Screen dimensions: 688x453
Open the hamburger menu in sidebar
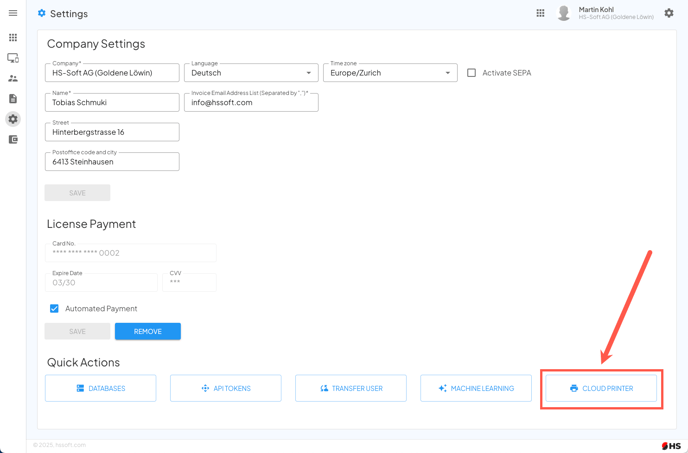coord(13,13)
